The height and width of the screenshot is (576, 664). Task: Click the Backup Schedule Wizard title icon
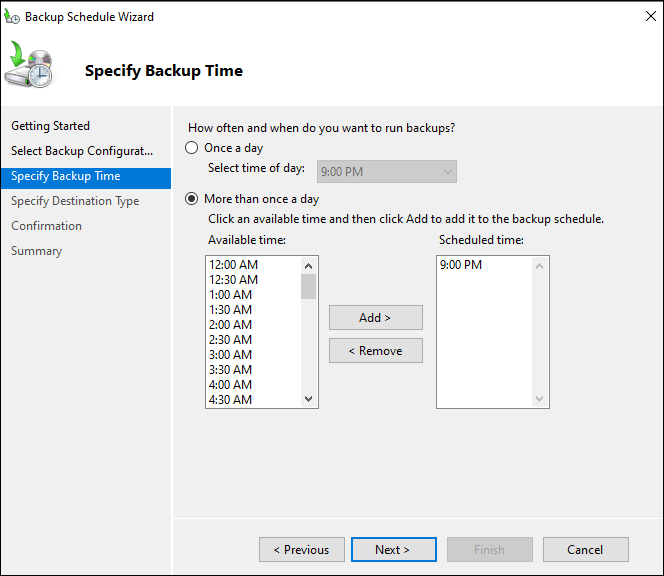[x=12, y=17]
